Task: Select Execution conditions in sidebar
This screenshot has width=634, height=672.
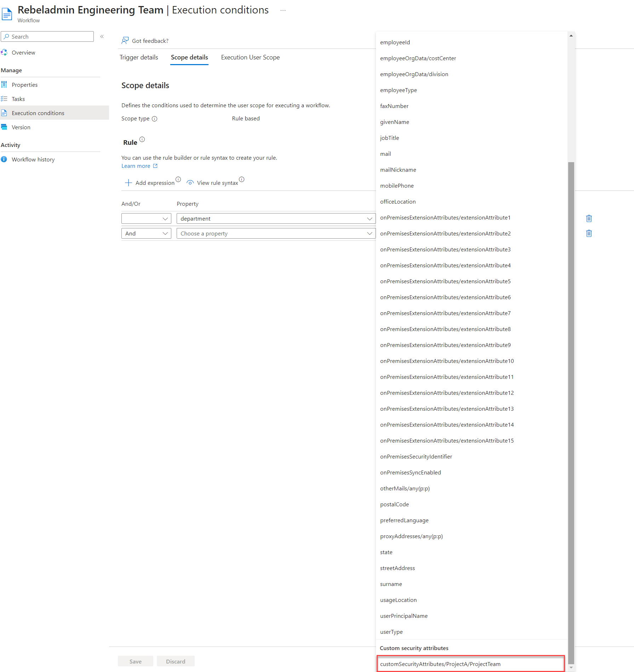Action: click(55, 113)
